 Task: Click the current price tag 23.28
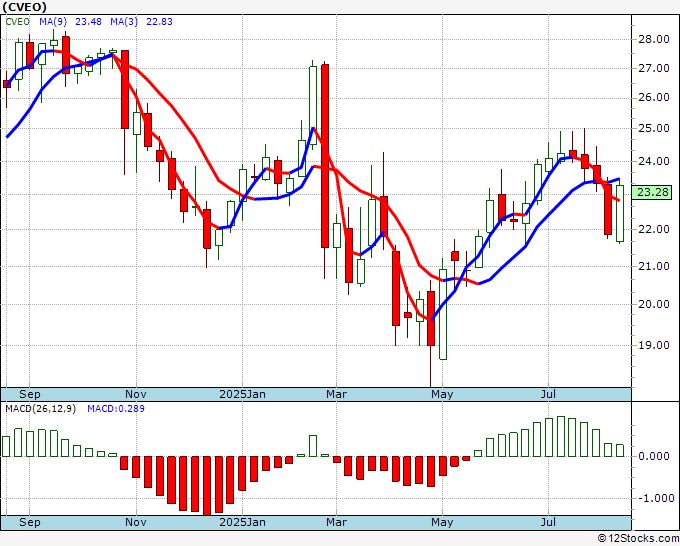652,192
